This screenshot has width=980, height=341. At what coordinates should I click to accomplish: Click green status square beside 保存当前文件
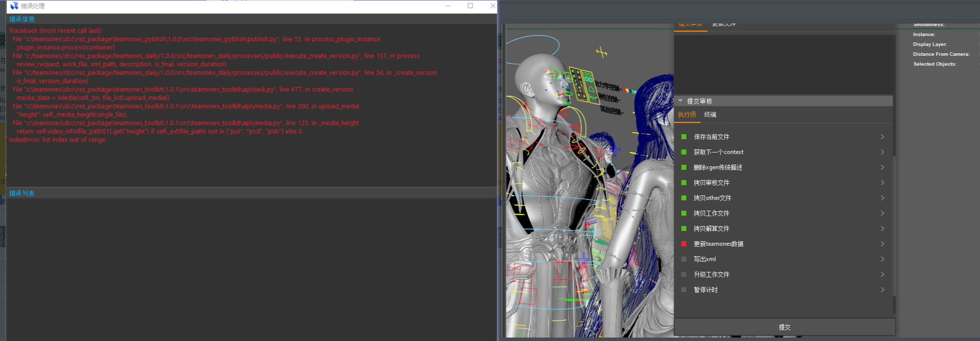click(684, 137)
